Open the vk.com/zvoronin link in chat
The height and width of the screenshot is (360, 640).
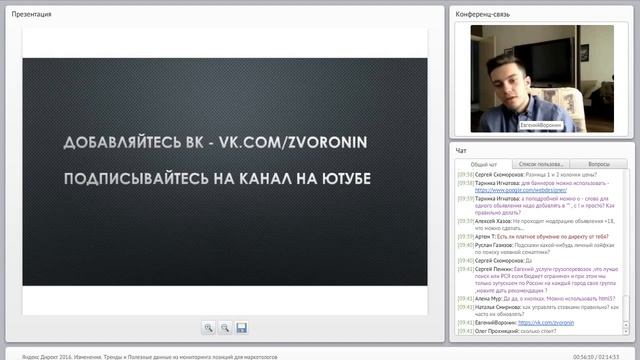[x=546, y=322]
